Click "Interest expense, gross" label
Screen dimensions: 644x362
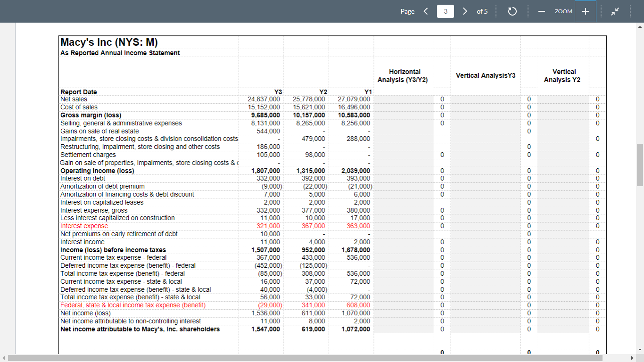(x=94, y=210)
